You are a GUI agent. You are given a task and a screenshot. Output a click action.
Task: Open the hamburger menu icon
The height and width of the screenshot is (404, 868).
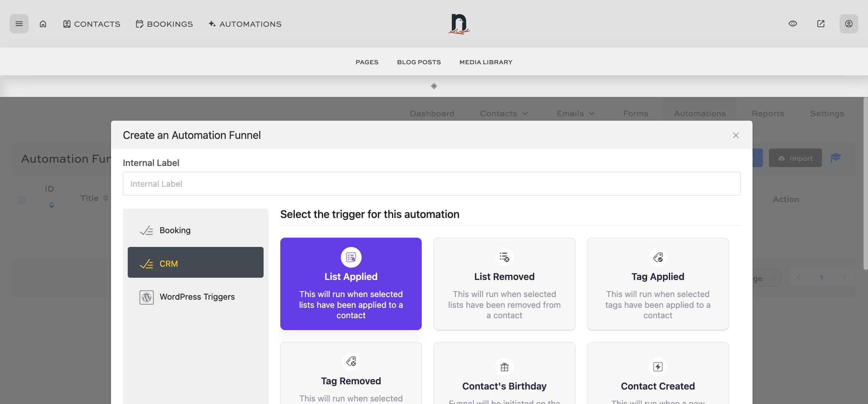[19, 24]
